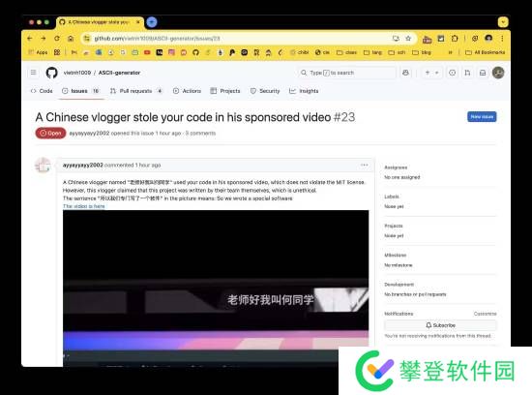Expand the 'class' bookmark folder
532x395 pixels.
tap(346, 52)
